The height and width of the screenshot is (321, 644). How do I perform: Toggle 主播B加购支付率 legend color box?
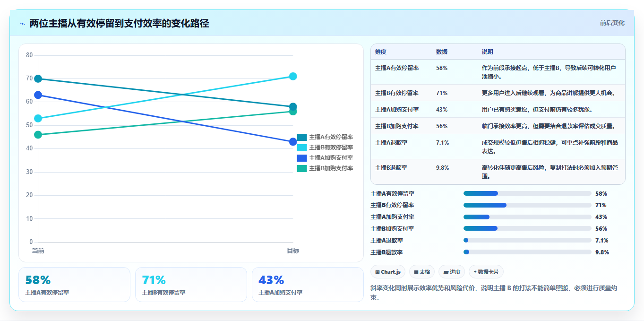point(302,168)
